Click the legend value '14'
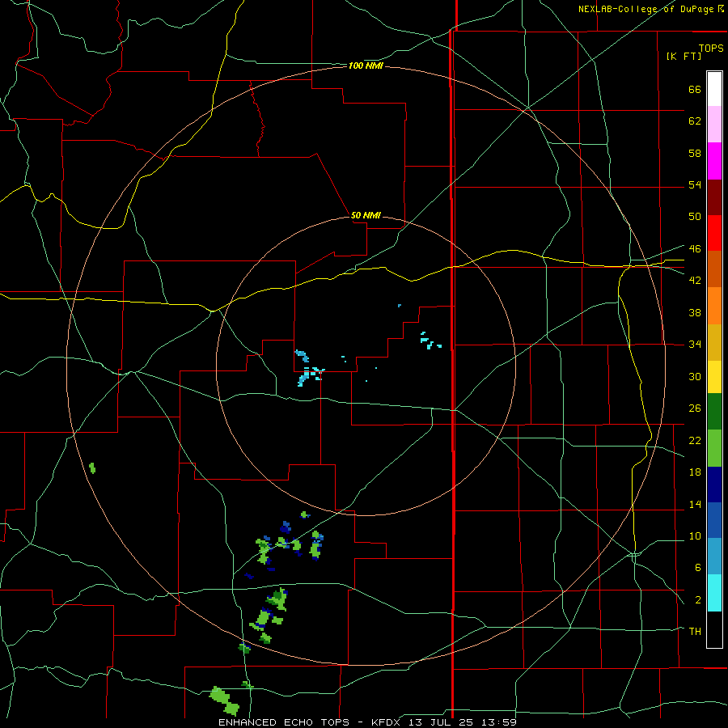 695,504
